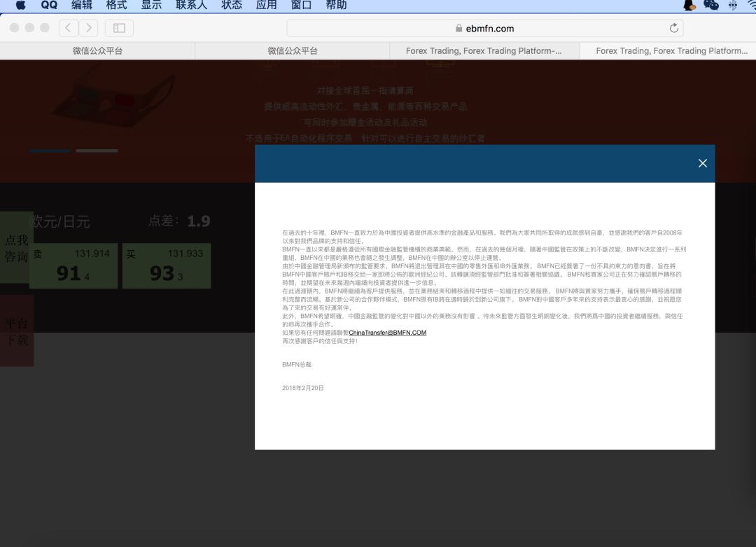Click the 点我咨询 side button

coord(16,247)
